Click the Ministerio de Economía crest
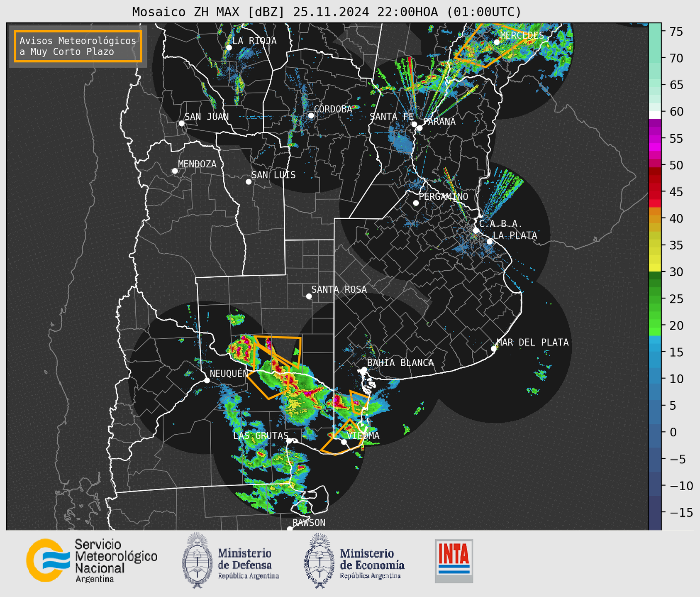This screenshot has width=700, height=597. click(319, 561)
